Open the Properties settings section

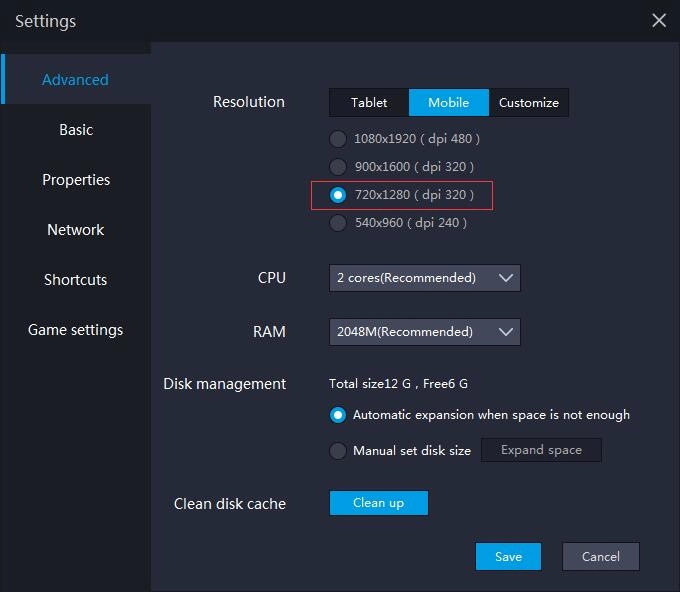76,180
